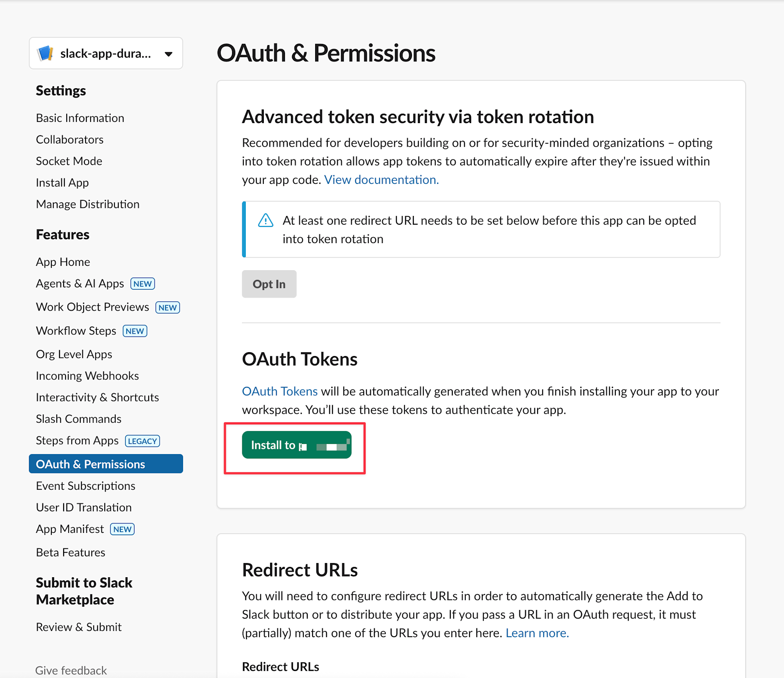
Task: Follow the OAuth Tokens hyperlink
Action: (x=279, y=391)
